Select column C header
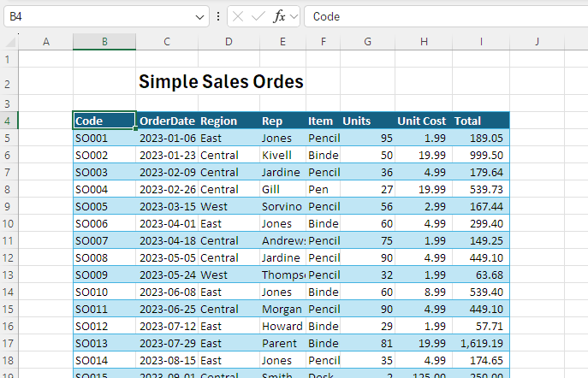This screenshot has height=378, width=588. [x=167, y=42]
